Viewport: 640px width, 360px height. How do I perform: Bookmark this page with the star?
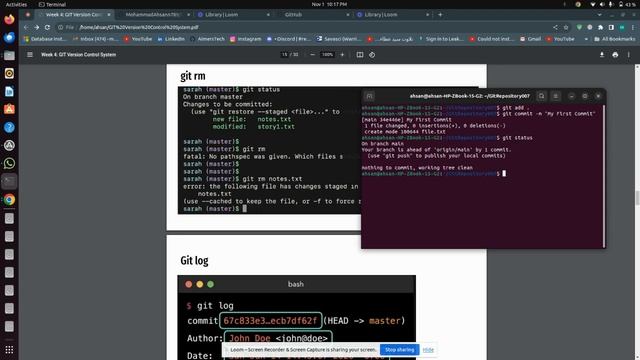coord(566,27)
